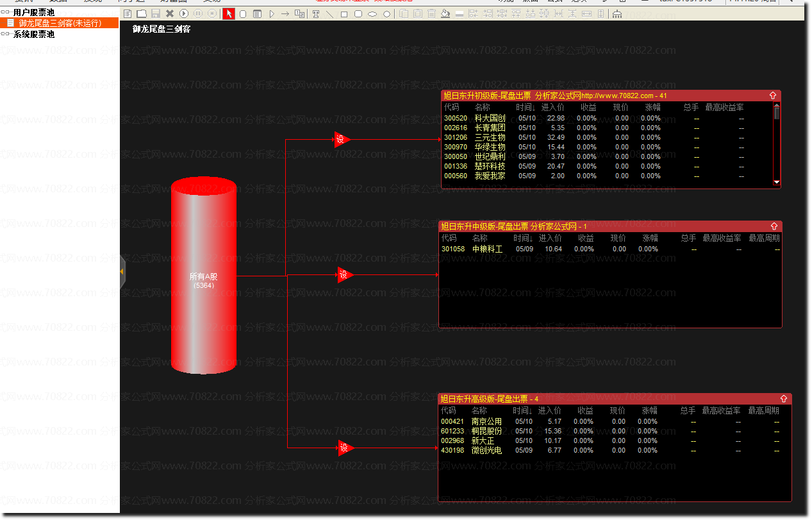Screen dimensions: 812x520
Task: Pause the running pool with pause icon
Action: point(198,13)
